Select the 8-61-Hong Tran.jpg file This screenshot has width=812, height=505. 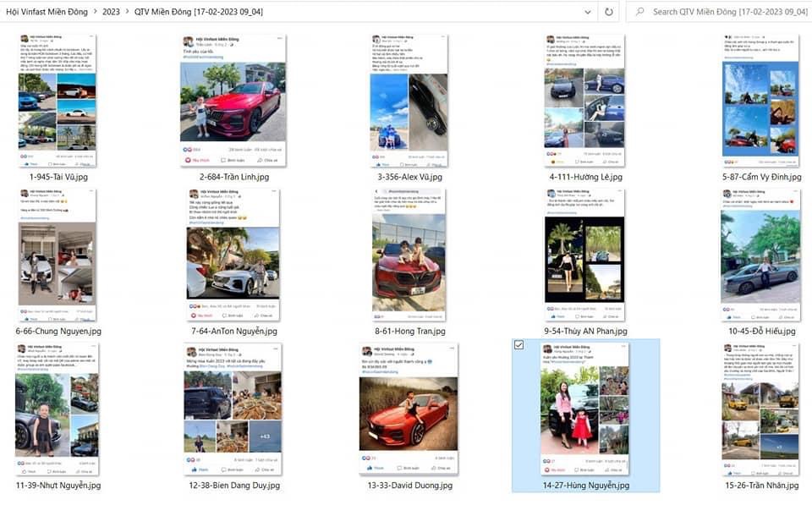[x=409, y=254]
